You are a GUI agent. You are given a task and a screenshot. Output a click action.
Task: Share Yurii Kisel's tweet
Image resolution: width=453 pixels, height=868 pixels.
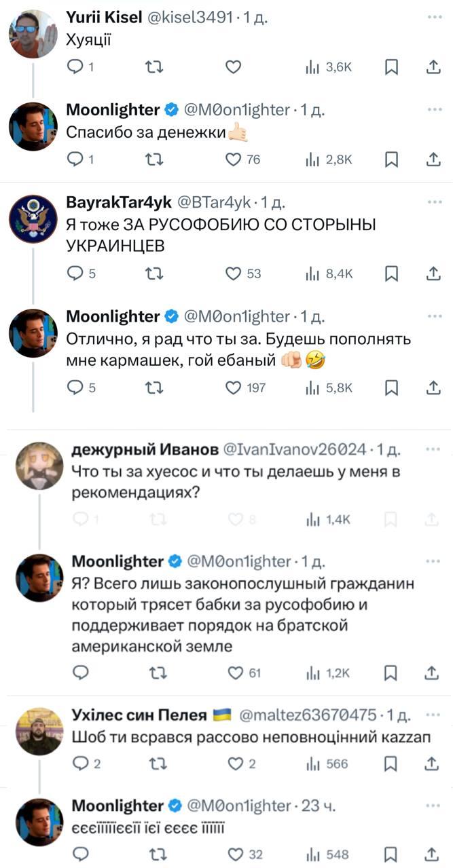[433, 67]
